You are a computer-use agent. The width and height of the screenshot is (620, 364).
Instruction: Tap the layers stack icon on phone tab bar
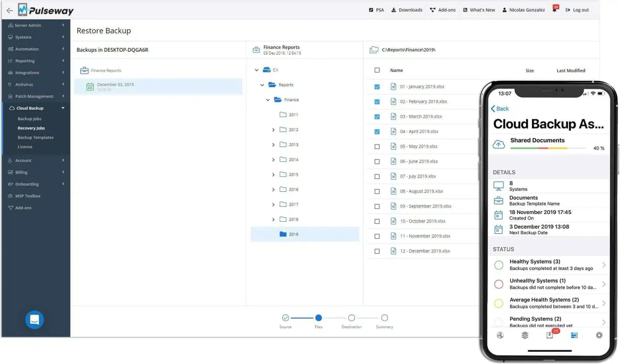tap(525, 335)
